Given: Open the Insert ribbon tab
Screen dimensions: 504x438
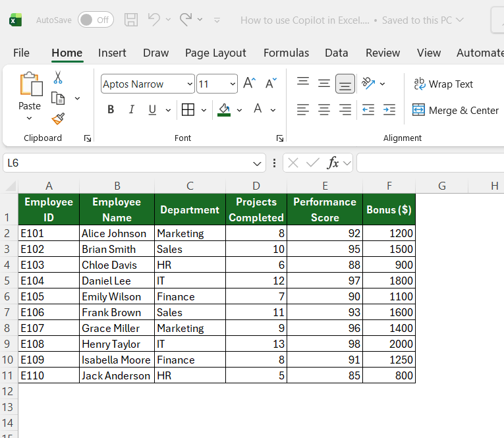Looking at the screenshot, I should (x=112, y=53).
